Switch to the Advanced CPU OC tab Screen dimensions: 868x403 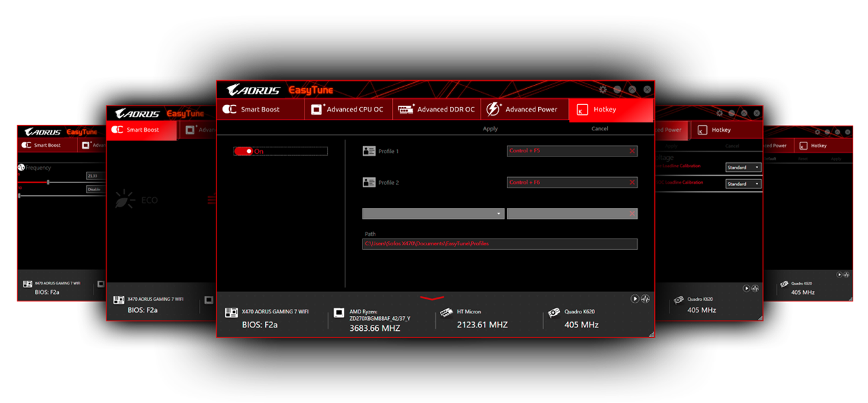pos(347,110)
